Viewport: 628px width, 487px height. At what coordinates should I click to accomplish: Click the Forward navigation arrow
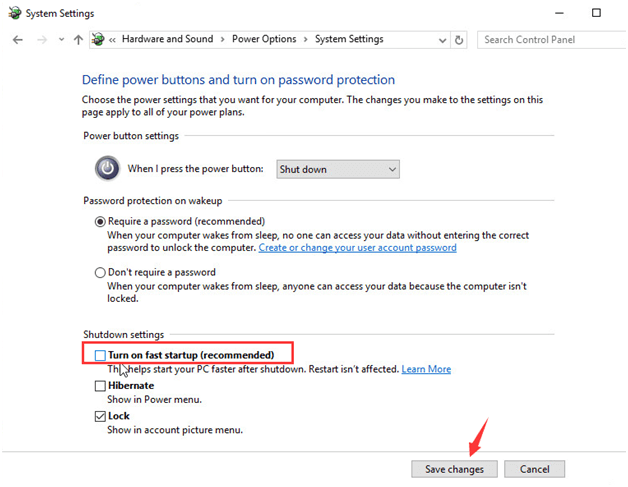click(x=40, y=39)
